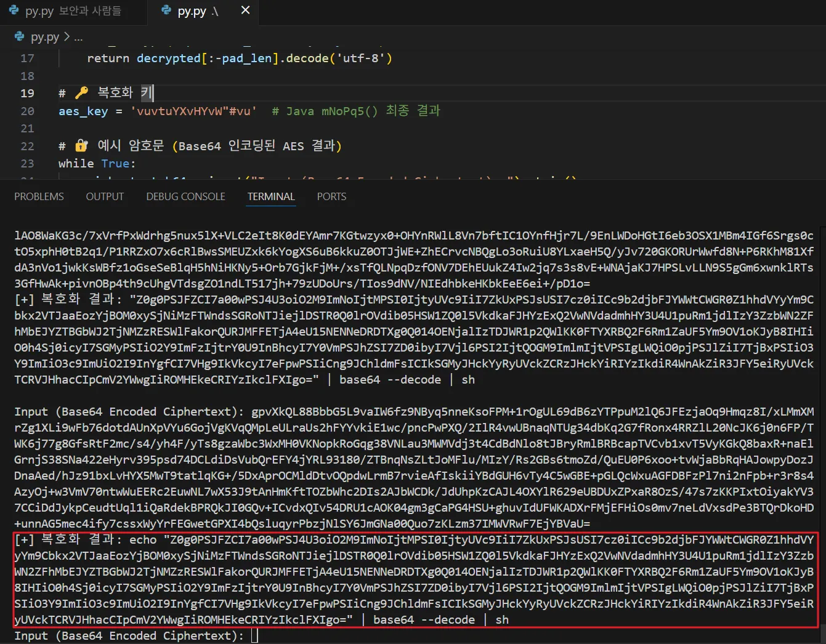Viewport: 826px width, 644px height.
Task: Click 'echo' in the last decryption result
Action: point(143,540)
